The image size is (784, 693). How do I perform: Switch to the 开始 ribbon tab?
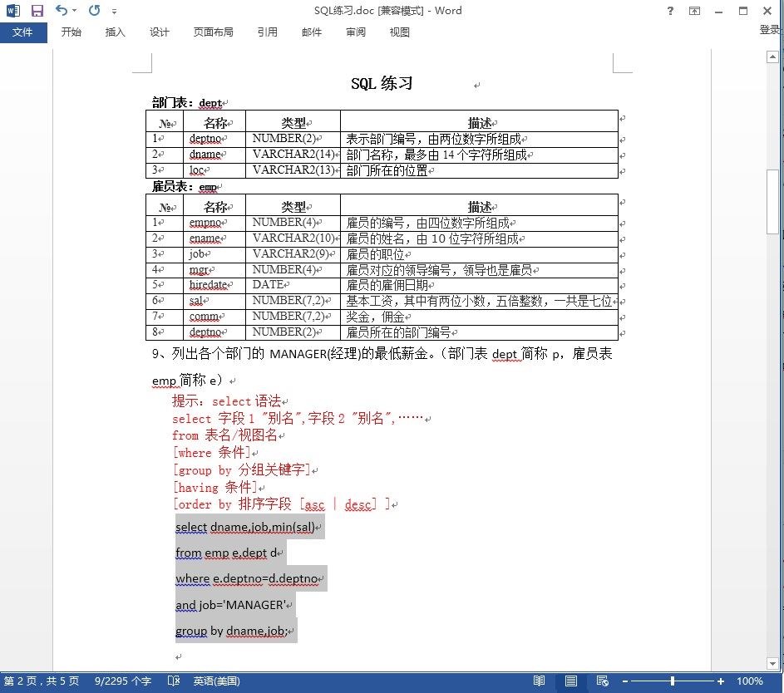(71, 32)
